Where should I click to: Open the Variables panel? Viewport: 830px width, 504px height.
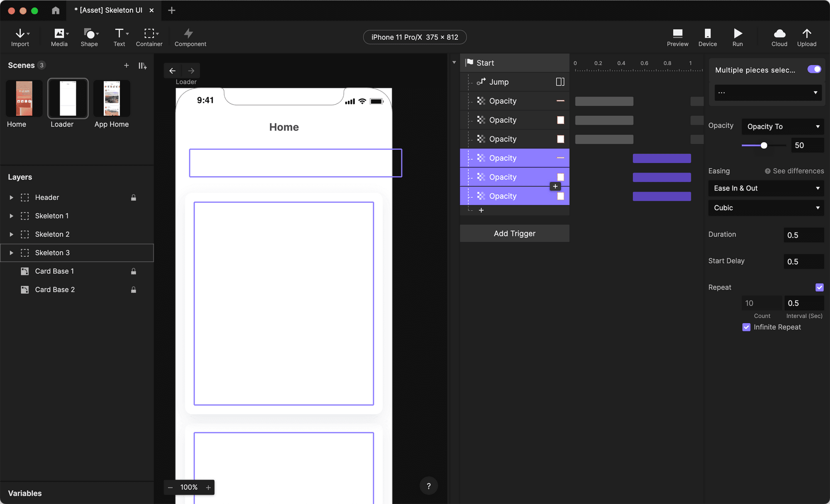25,493
